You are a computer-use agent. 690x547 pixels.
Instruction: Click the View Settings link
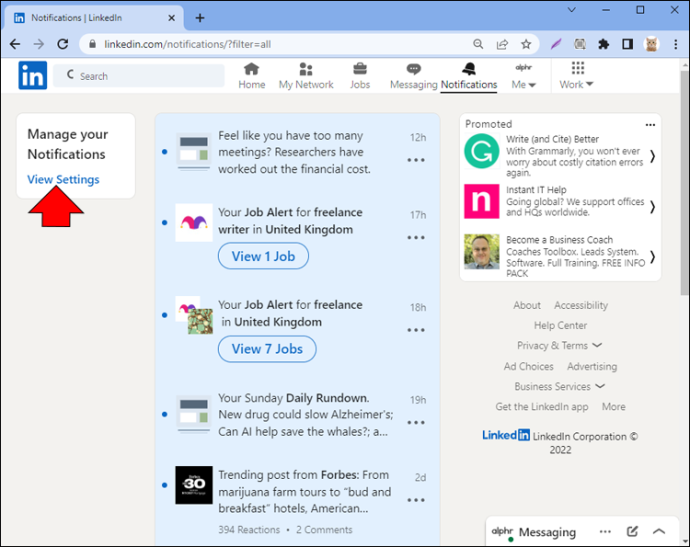point(63,180)
